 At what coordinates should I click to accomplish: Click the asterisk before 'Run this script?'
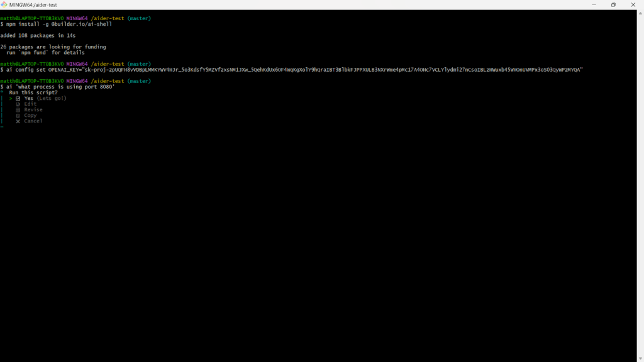(x=1, y=92)
